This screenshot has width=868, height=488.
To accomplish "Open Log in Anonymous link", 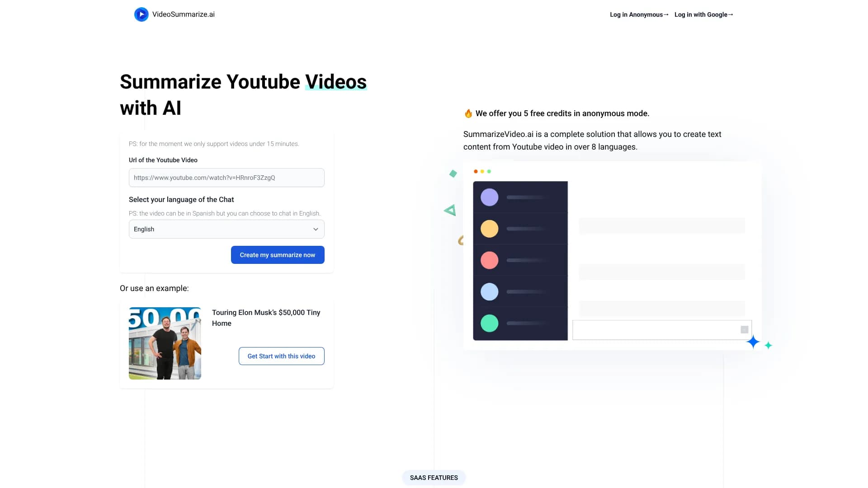I will coord(639,14).
